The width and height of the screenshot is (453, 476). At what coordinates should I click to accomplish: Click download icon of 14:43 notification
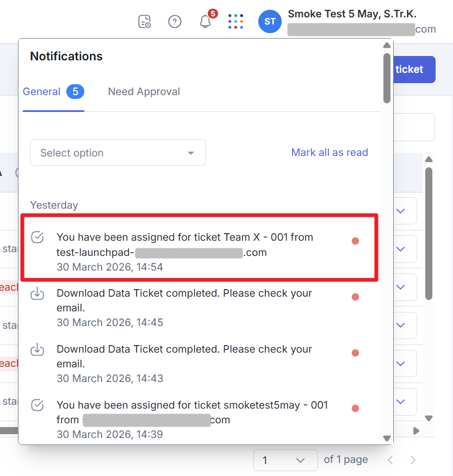pyautogui.click(x=37, y=350)
